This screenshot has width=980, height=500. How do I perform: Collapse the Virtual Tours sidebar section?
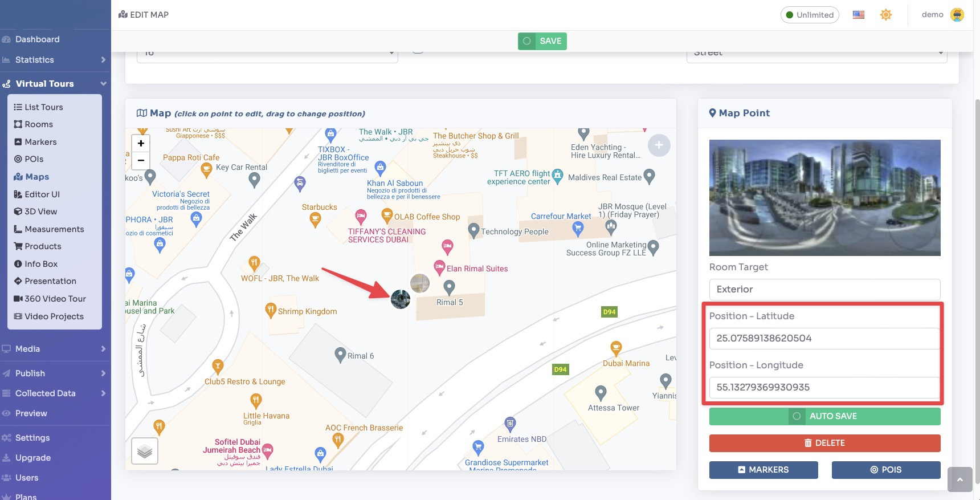(55, 84)
